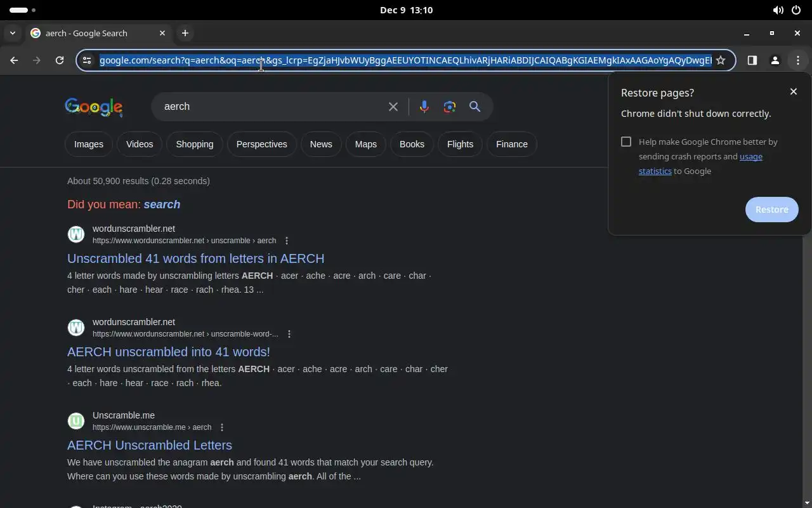Filter results by Videos
The height and width of the screenshot is (508, 812).
(140, 144)
